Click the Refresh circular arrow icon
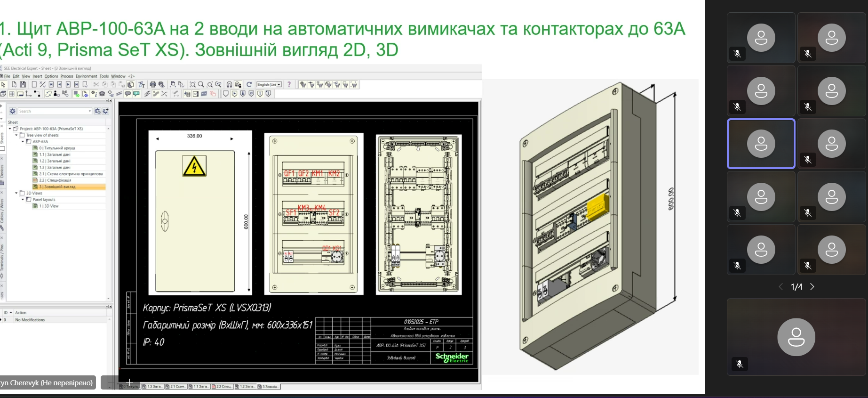 pos(249,84)
